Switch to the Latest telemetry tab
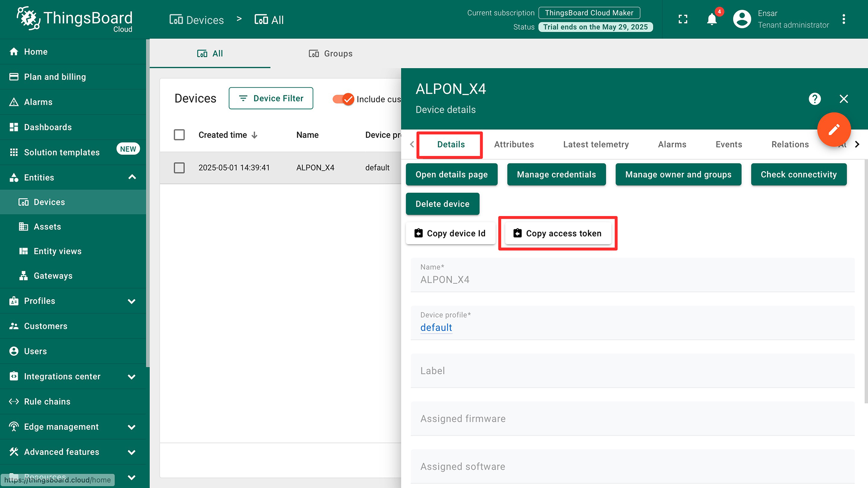Viewport: 868px width, 488px height. tap(595, 144)
